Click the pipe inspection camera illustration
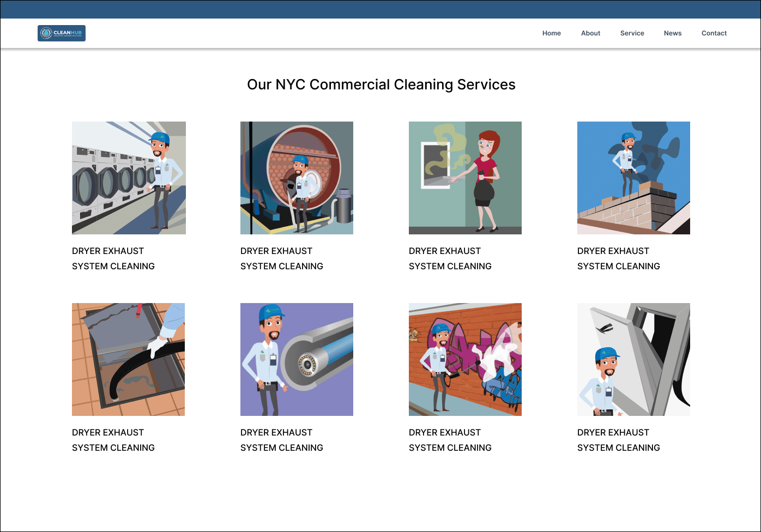The width and height of the screenshot is (761, 532). [297, 359]
